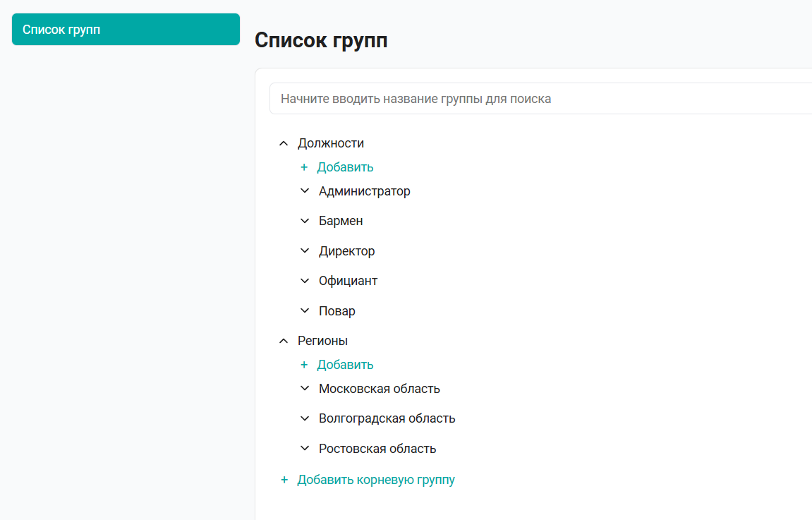Select the Директор group

(x=347, y=252)
